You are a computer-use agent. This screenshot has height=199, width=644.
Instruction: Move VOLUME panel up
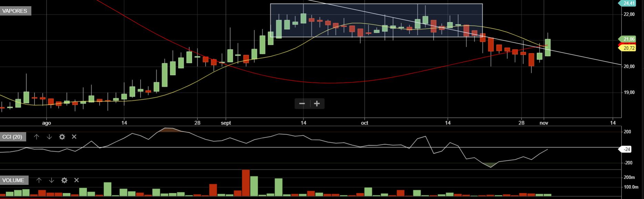pos(39,180)
